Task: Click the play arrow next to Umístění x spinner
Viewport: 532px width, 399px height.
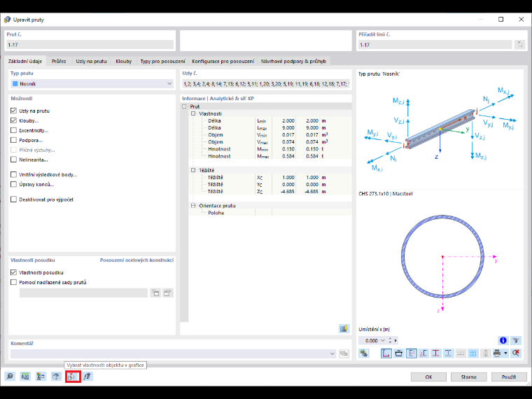Action: tap(395, 340)
